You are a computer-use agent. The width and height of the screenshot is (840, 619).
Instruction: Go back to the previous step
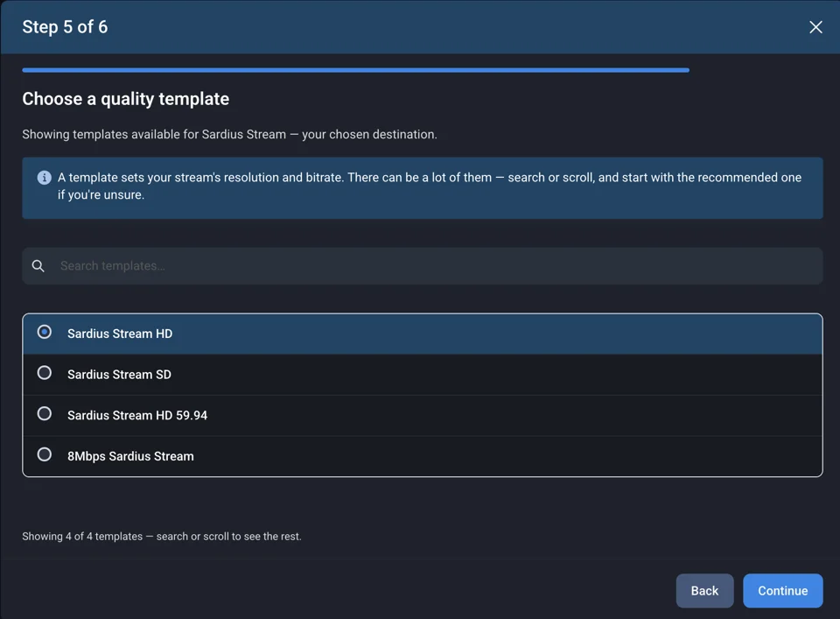(704, 591)
